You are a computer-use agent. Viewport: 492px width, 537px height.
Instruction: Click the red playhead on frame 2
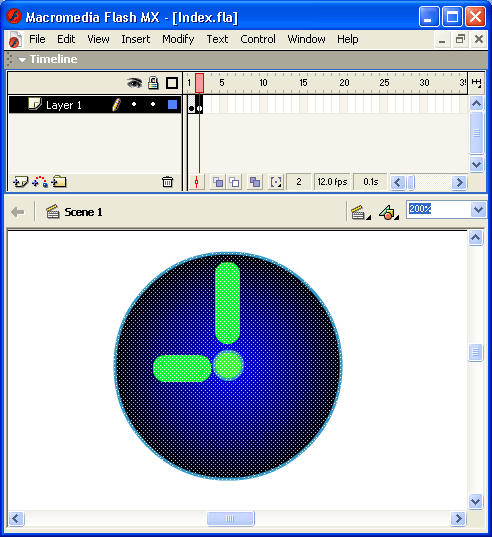point(199,83)
